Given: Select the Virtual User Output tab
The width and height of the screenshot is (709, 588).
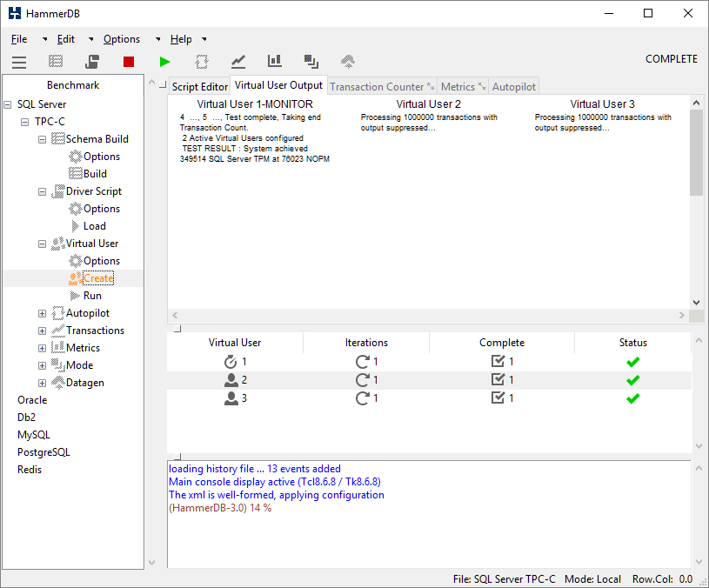Looking at the screenshot, I should tap(278, 85).
